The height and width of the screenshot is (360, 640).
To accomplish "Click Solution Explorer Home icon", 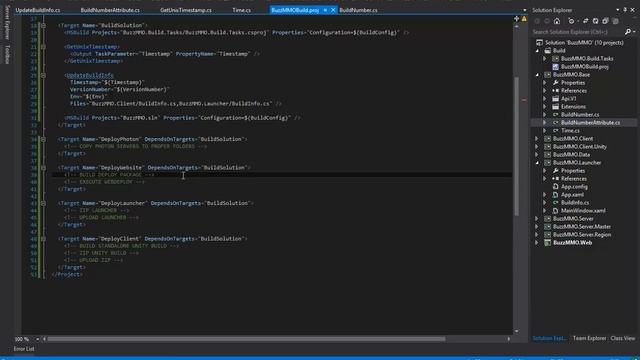I will [557, 21].
